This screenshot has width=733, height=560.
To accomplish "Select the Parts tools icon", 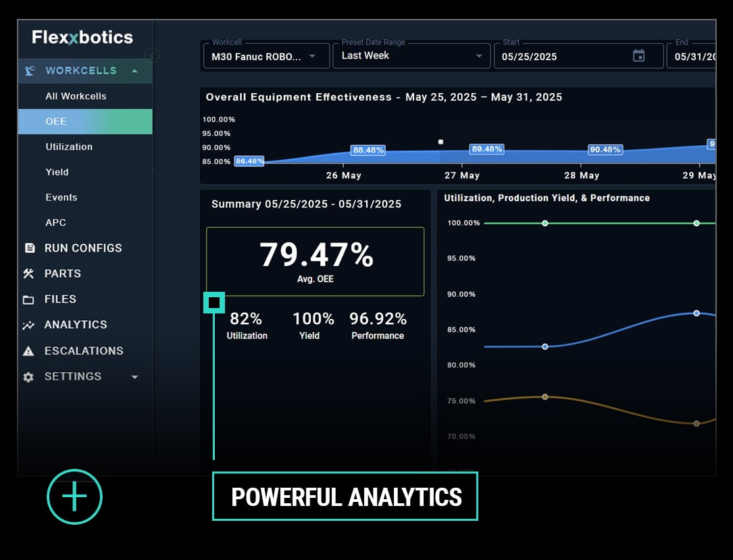I will pyautogui.click(x=29, y=274).
